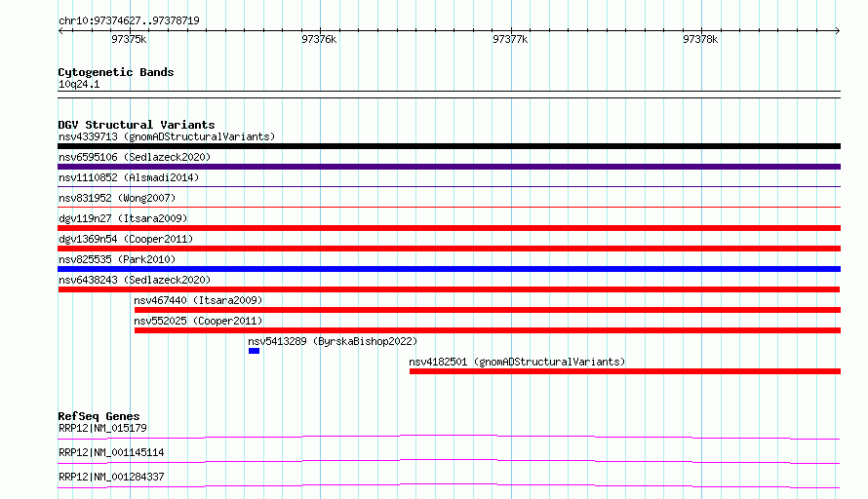Viewport: 868px width, 499px height.
Task: Click the thin red nsv831952 variant line
Action: point(449,208)
